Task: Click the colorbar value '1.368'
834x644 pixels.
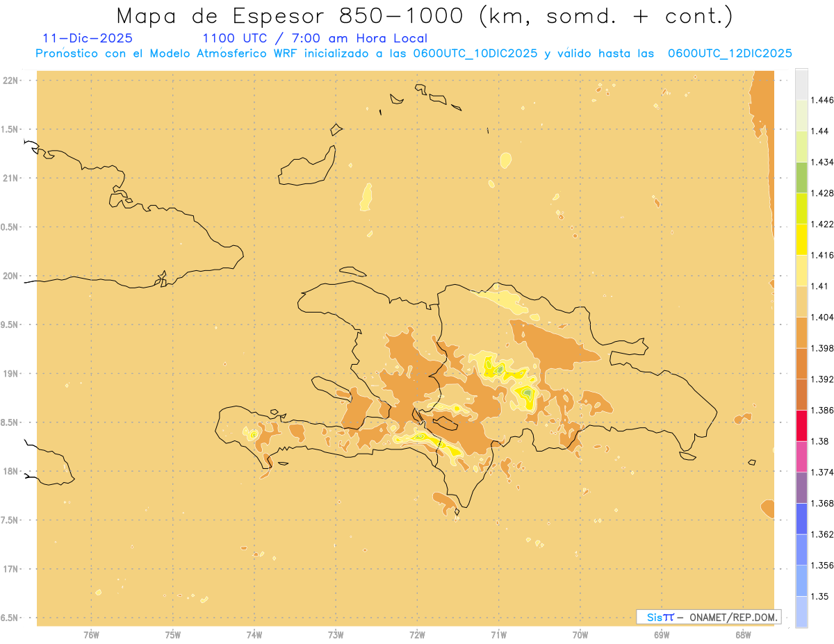Action: [x=822, y=503]
